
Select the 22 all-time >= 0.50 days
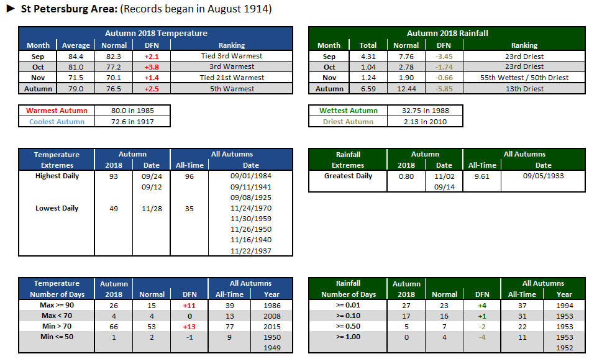click(x=522, y=327)
